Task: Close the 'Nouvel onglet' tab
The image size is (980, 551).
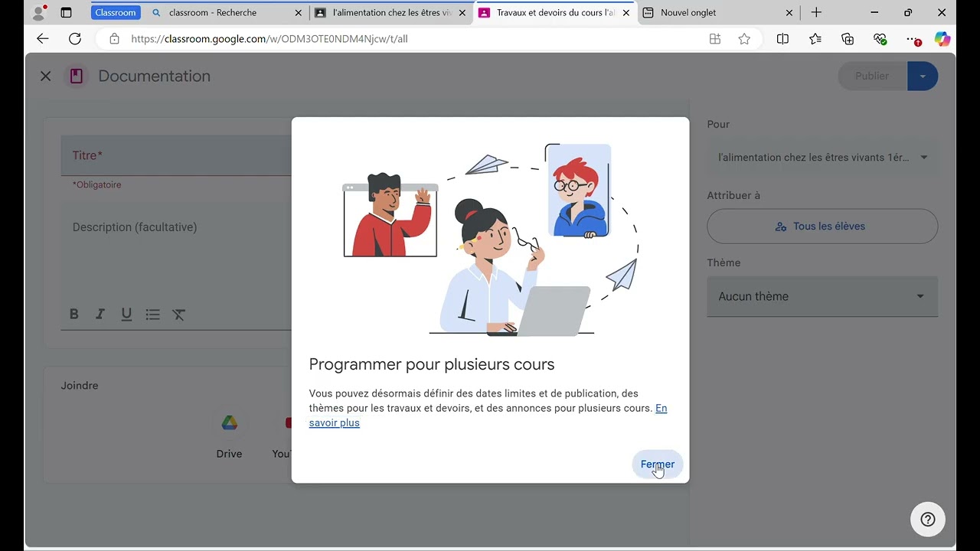Action: [x=789, y=13]
